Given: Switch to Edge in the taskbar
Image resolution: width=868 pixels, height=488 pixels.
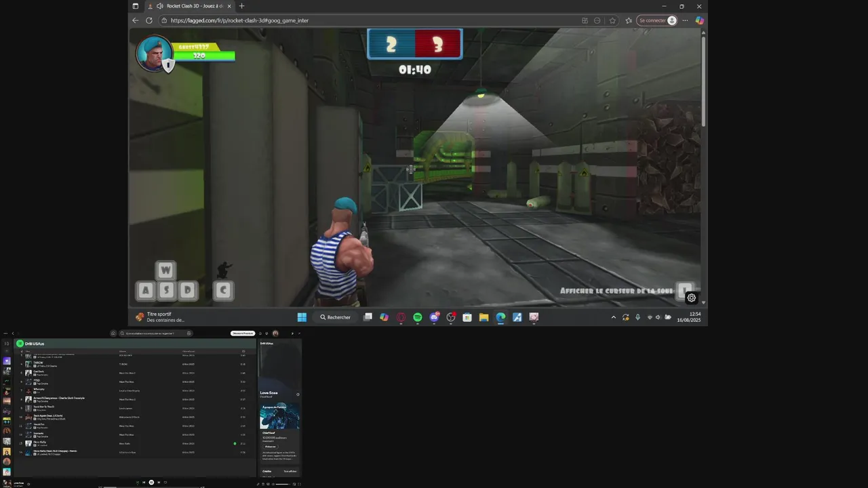Looking at the screenshot, I should pyautogui.click(x=500, y=317).
